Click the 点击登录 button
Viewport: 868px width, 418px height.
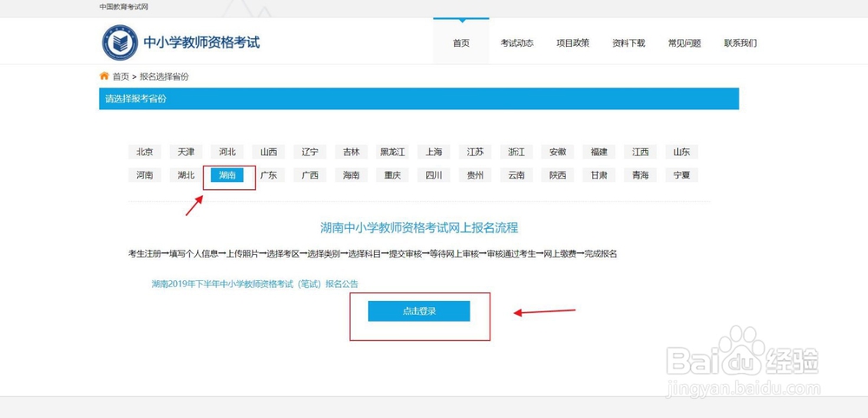pos(419,310)
